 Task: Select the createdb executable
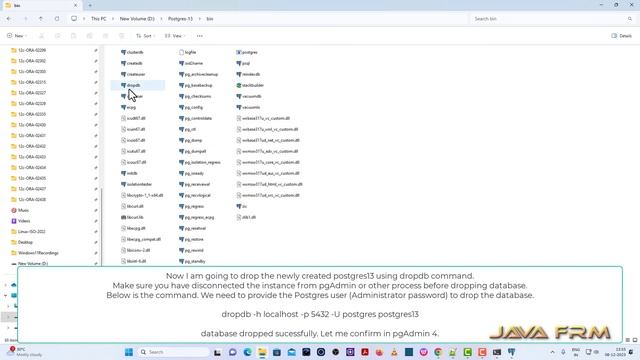pos(132,63)
